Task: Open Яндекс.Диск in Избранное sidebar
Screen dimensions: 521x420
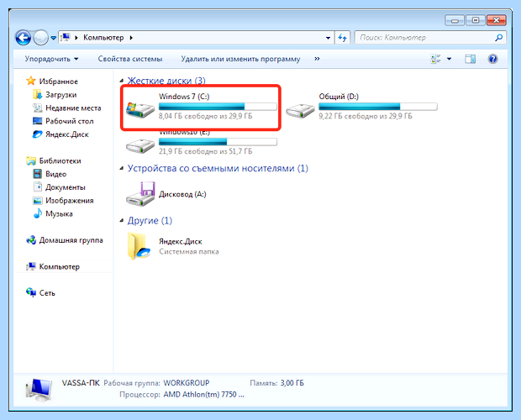Action: click(x=66, y=134)
